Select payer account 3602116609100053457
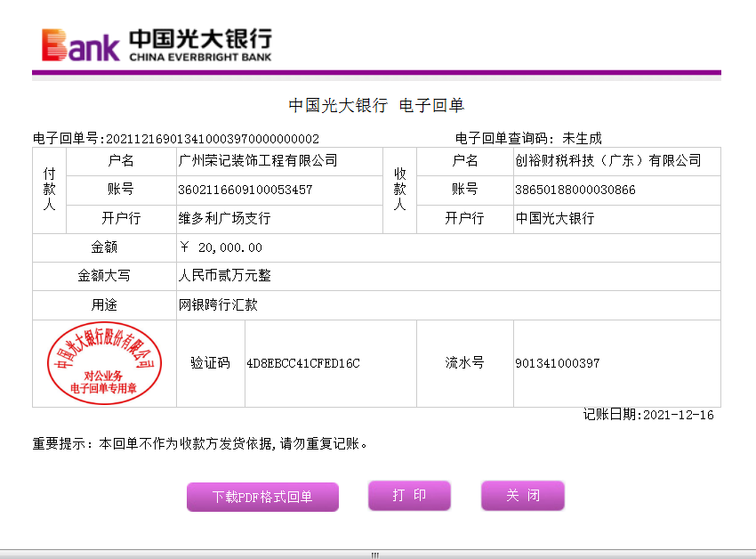The image size is (756, 559). pos(245,190)
